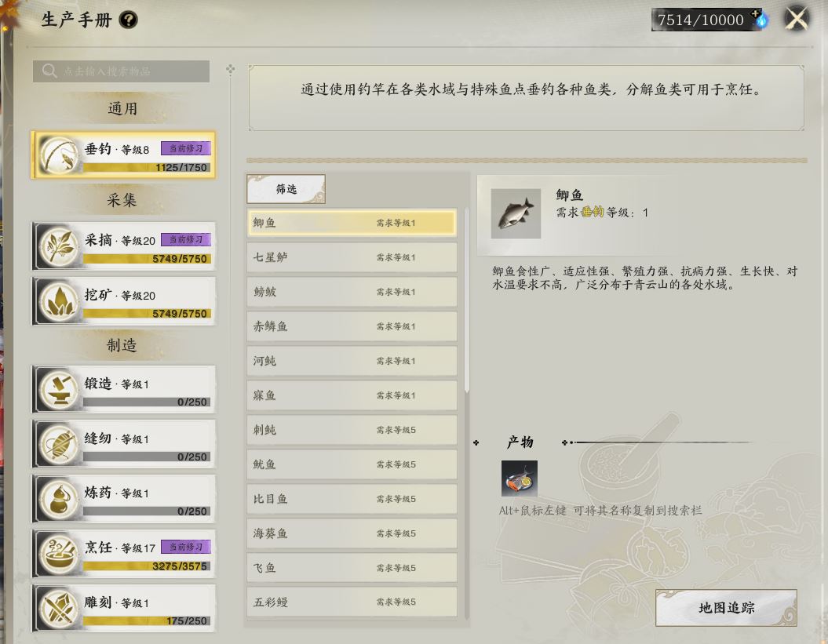This screenshot has width=828, height=644.
Task: Select the 垂钓 fishing skill icon
Action: 59,155
